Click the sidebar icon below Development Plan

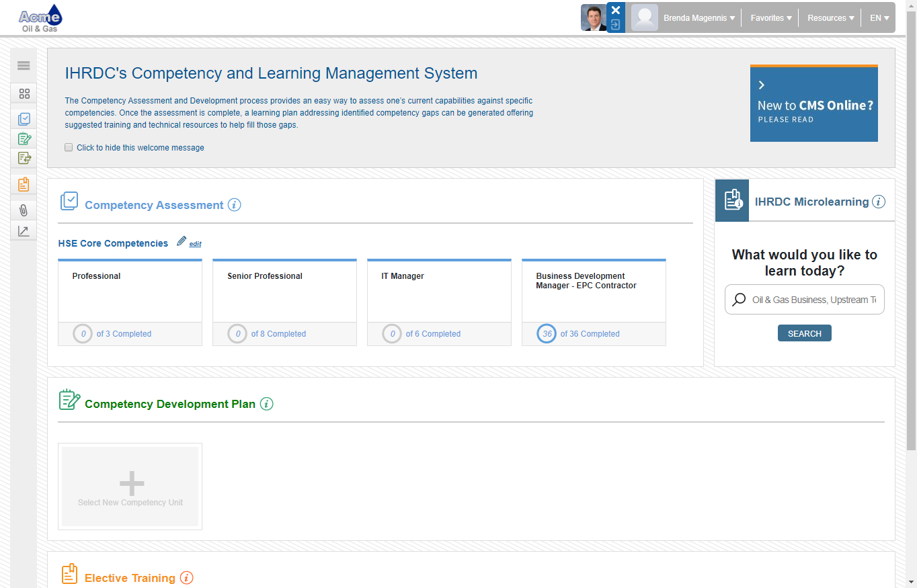[24, 159]
